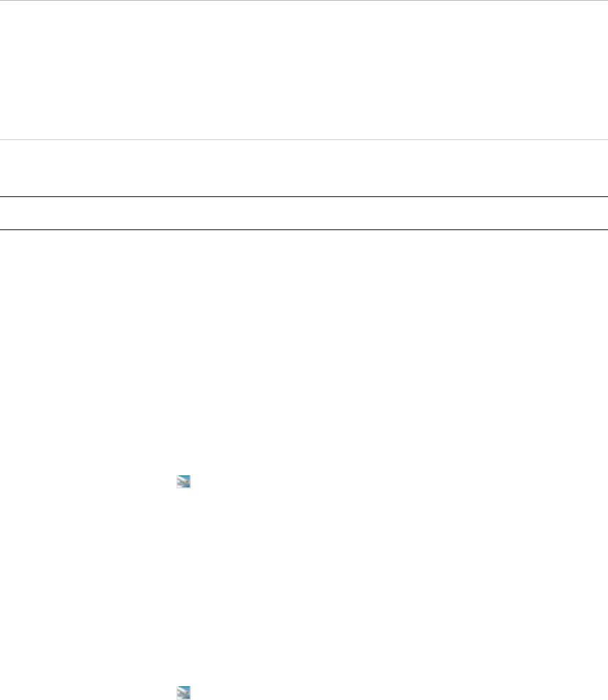Click the upper blue-gray image icon

point(183,482)
